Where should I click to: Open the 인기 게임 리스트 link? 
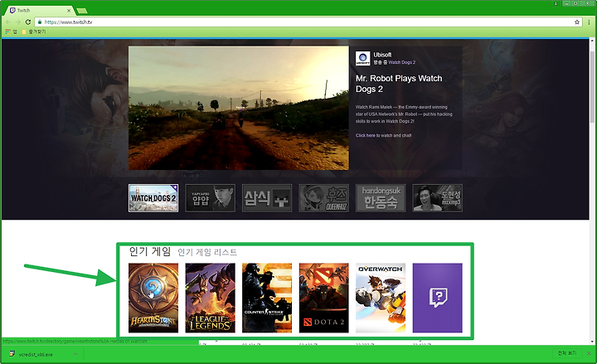click(207, 252)
